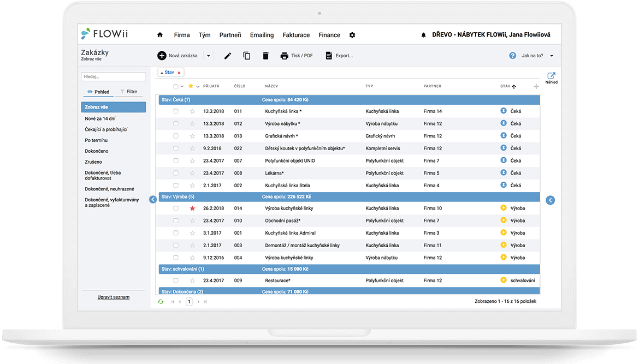Image resolution: width=639 pixels, height=364 pixels.
Task: Go to last page pager icon
Action: [x=205, y=302]
